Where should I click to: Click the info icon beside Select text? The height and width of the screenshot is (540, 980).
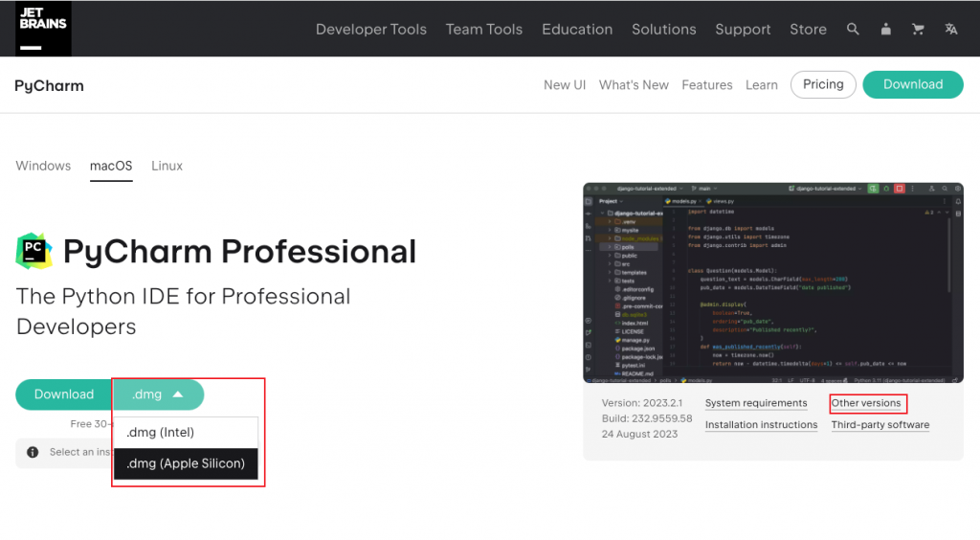[33, 452]
